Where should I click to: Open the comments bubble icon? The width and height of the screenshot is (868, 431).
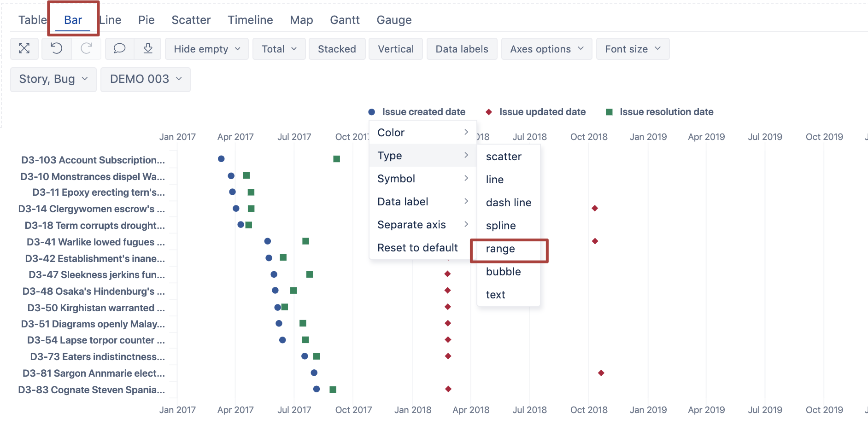click(119, 48)
